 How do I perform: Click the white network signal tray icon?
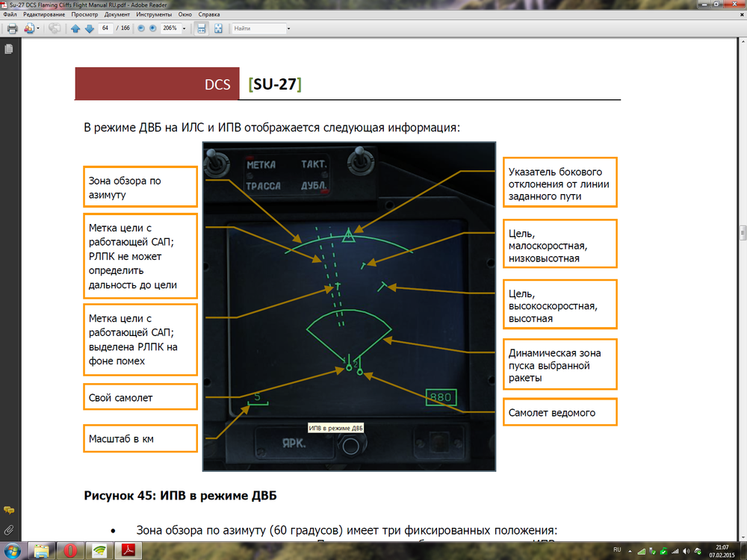pos(675,552)
